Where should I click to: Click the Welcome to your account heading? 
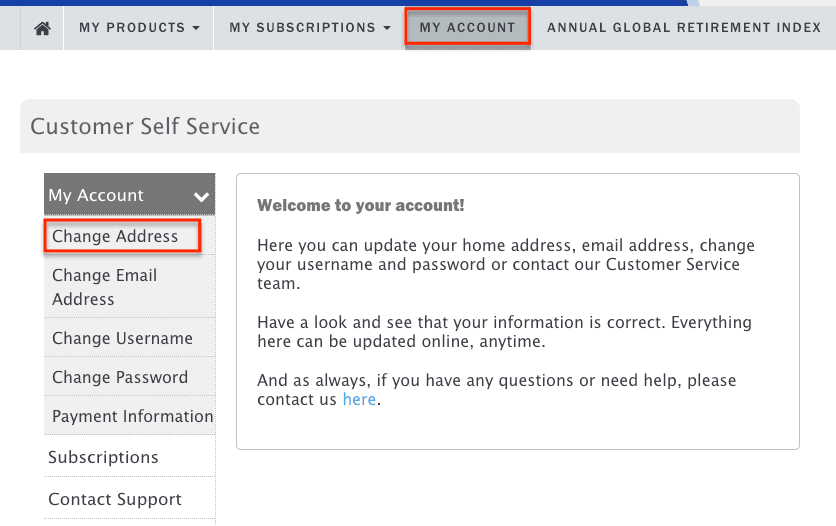click(361, 205)
